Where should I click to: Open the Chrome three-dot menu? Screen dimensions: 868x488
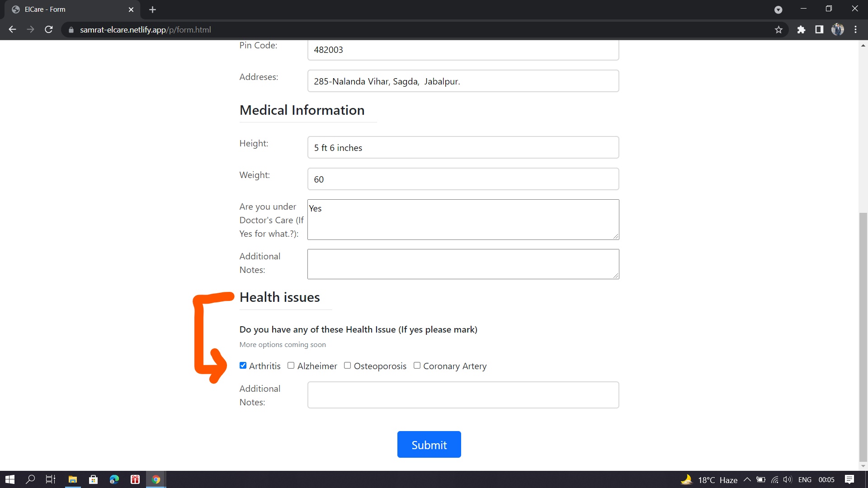pos(855,29)
